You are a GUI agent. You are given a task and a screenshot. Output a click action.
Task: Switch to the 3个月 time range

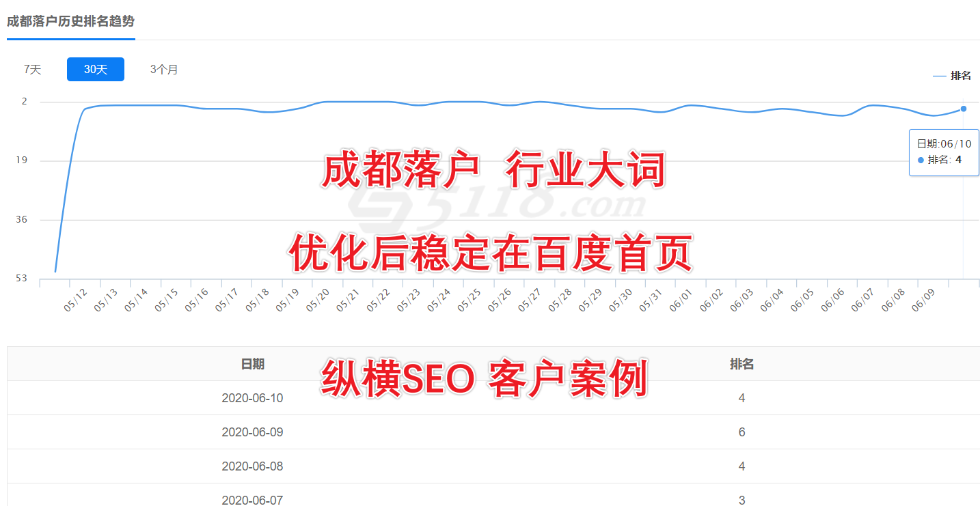click(x=164, y=70)
